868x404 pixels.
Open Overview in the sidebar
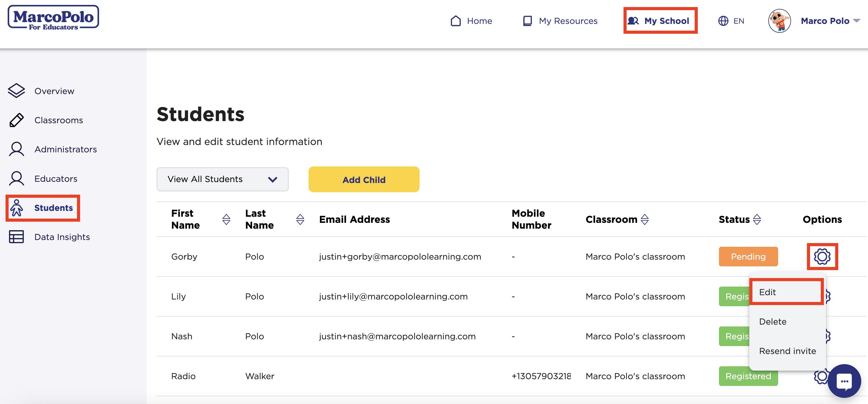pyautogui.click(x=54, y=91)
